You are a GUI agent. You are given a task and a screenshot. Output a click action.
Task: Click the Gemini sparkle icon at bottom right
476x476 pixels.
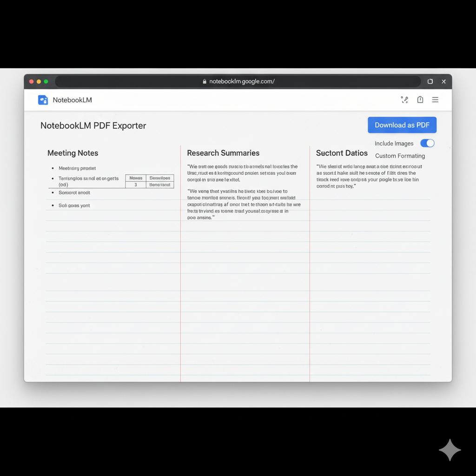pos(450,450)
